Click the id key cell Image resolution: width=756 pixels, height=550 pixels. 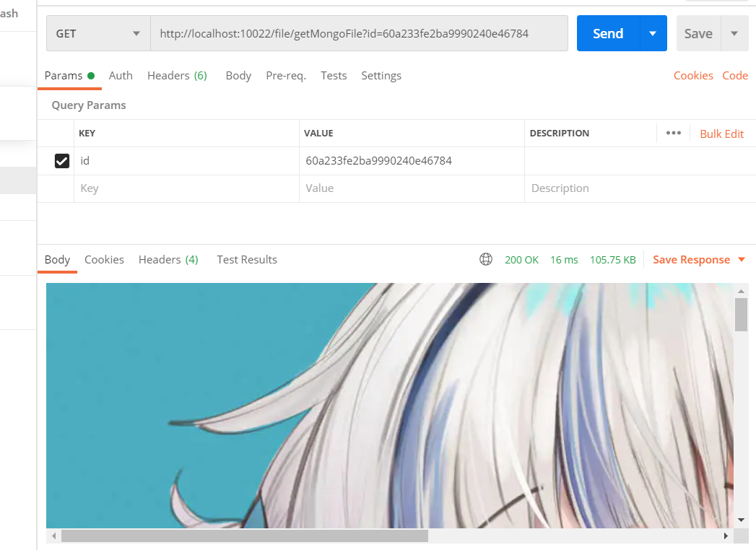[186, 160]
